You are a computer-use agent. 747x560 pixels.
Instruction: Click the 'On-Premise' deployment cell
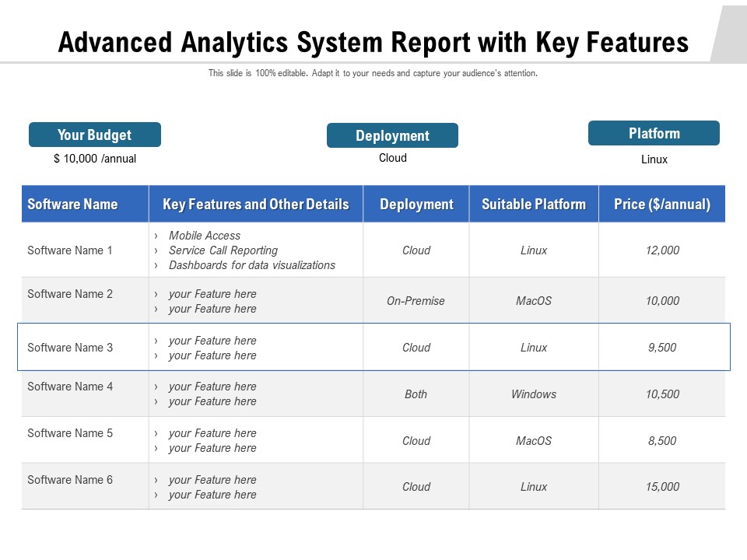(x=416, y=301)
